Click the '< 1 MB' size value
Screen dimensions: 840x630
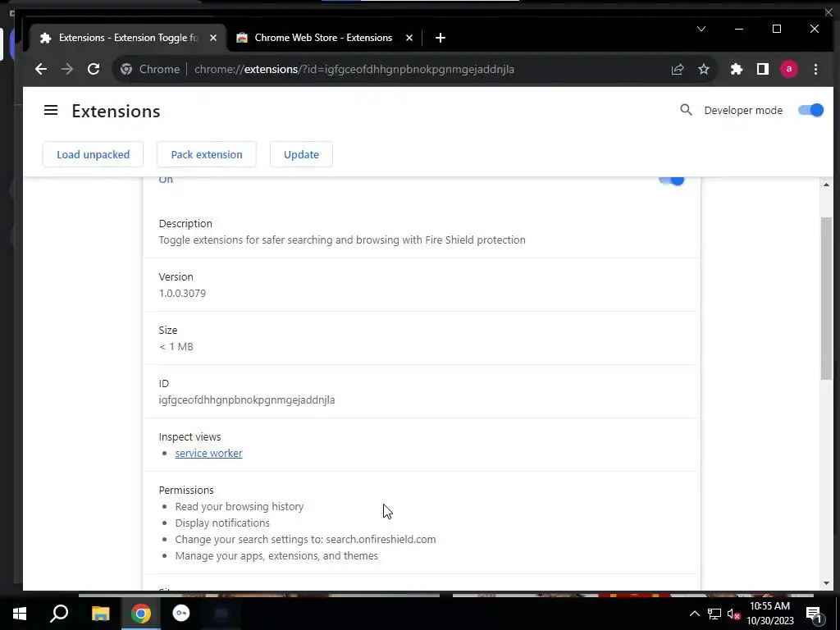click(x=176, y=347)
